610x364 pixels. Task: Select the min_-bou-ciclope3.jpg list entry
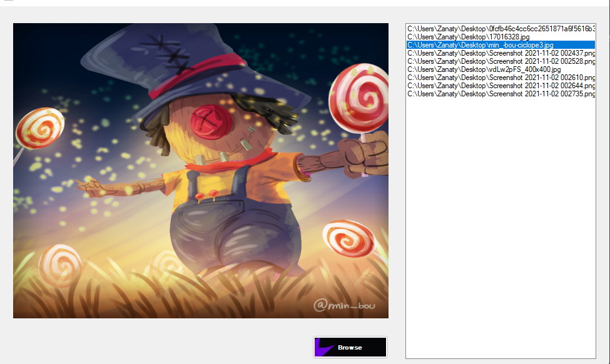(501, 45)
